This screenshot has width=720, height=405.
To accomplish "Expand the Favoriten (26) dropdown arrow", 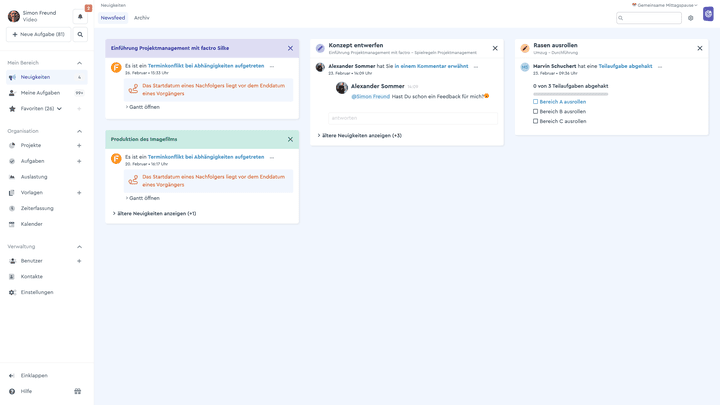I will pyautogui.click(x=59, y=109).
